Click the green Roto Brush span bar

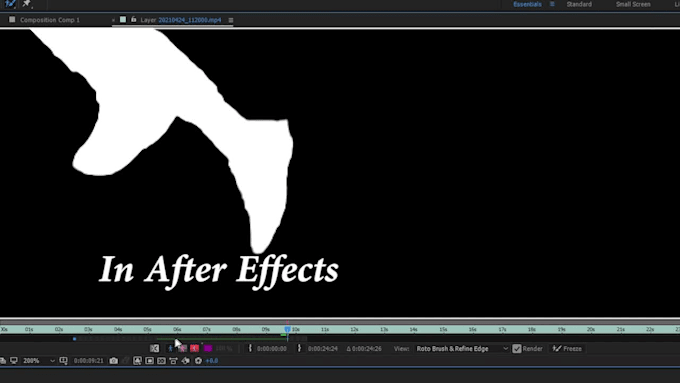[221, 338]
